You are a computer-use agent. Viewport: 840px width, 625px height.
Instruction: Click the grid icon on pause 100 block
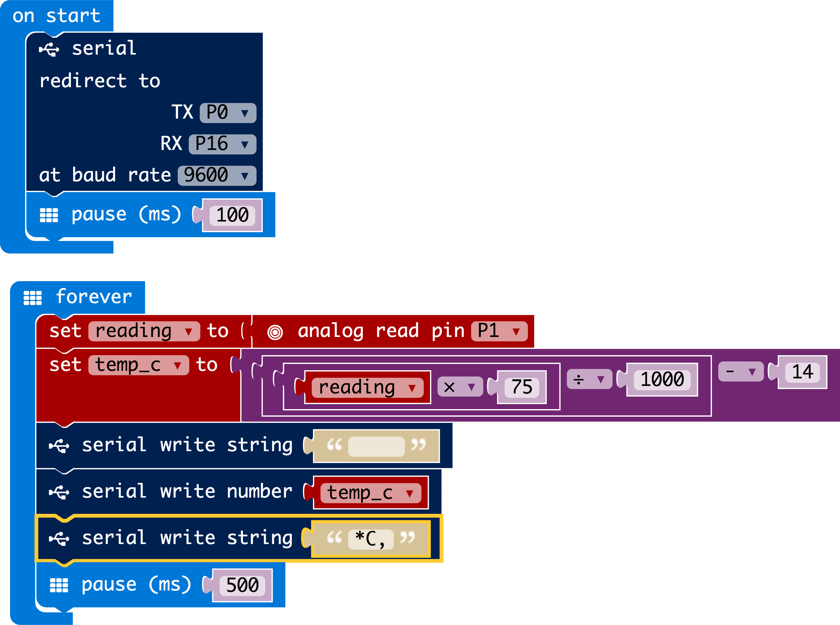click(49, 215)
